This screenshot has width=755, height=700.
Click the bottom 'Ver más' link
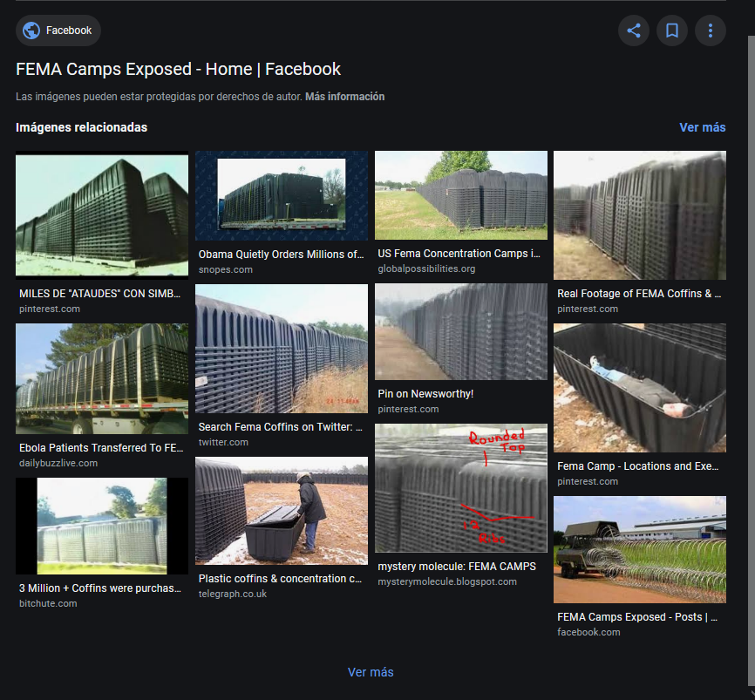pyautogui.click(x=371, y=672)
